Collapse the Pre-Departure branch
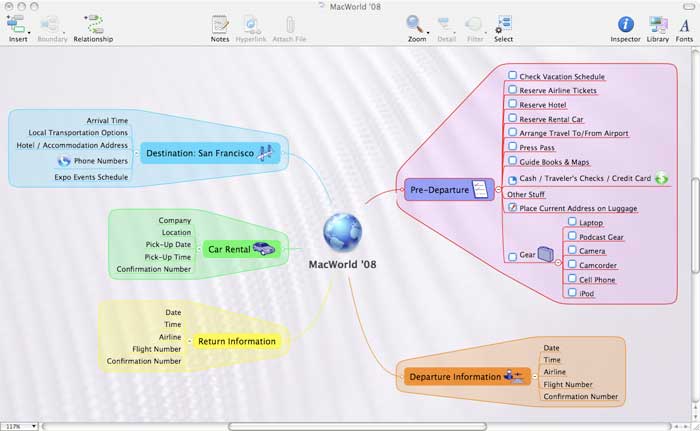This screenshot has height=431, width=700. [499, 189]
